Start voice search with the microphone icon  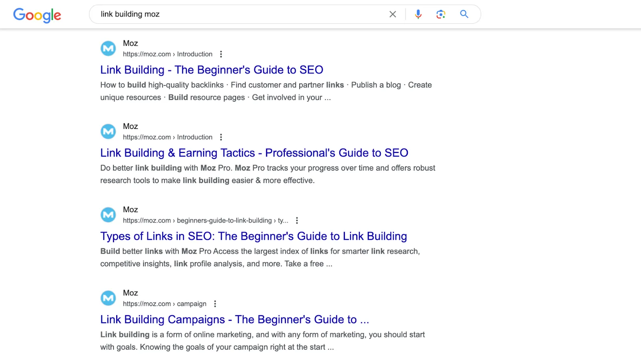coord(418,14)
